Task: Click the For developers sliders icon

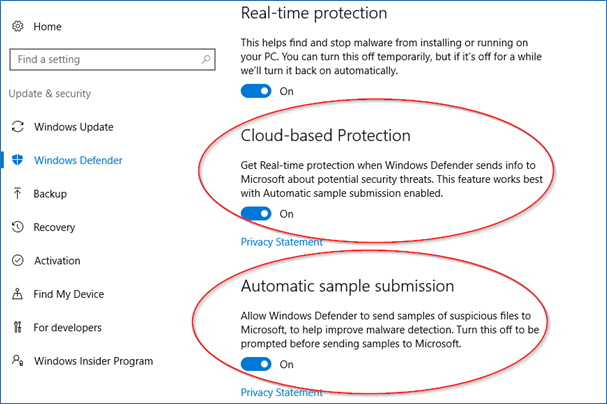Action: click(x=17, y=328)
